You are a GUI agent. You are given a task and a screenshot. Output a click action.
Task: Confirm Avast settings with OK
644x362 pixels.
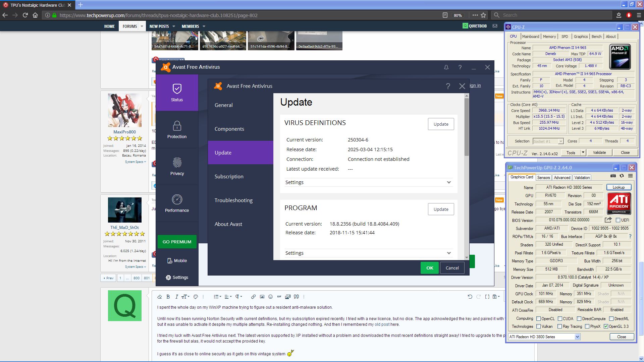(430, 268)
